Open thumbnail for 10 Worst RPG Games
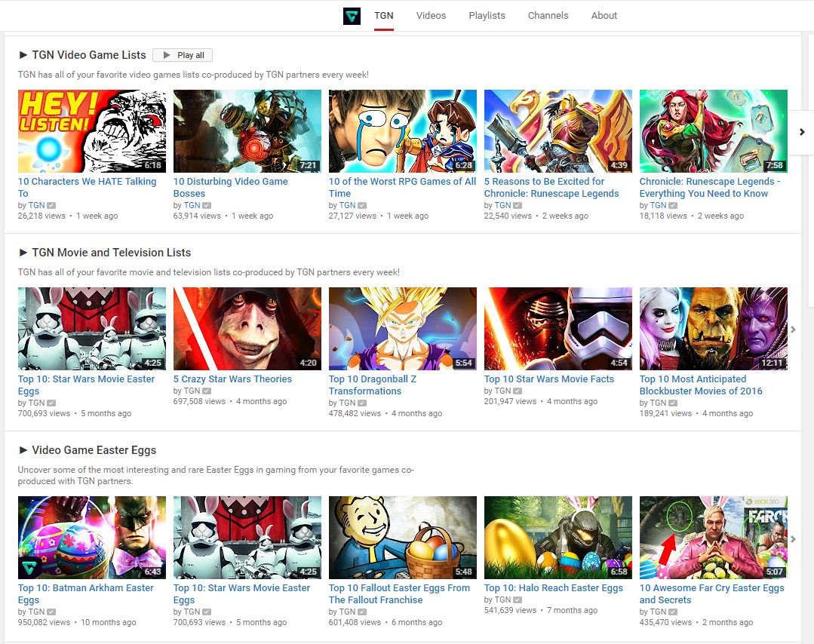Viewport: 814px width, 644px height. pyautogui.click(x=402, y=131)
